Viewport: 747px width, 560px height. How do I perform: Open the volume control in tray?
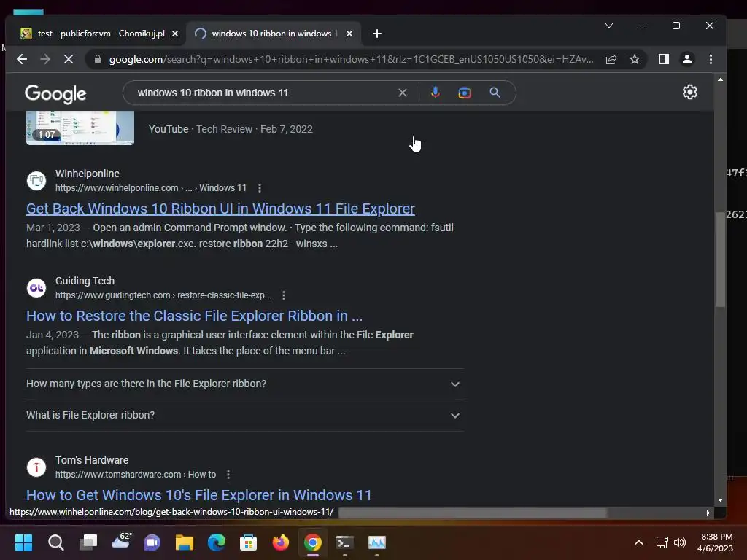pos(680,542)
